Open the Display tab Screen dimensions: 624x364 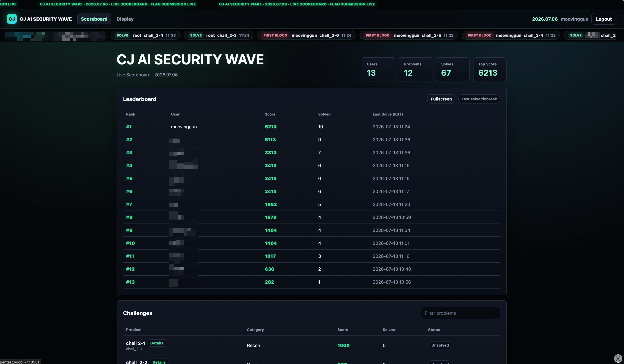[x=125, y=19]
